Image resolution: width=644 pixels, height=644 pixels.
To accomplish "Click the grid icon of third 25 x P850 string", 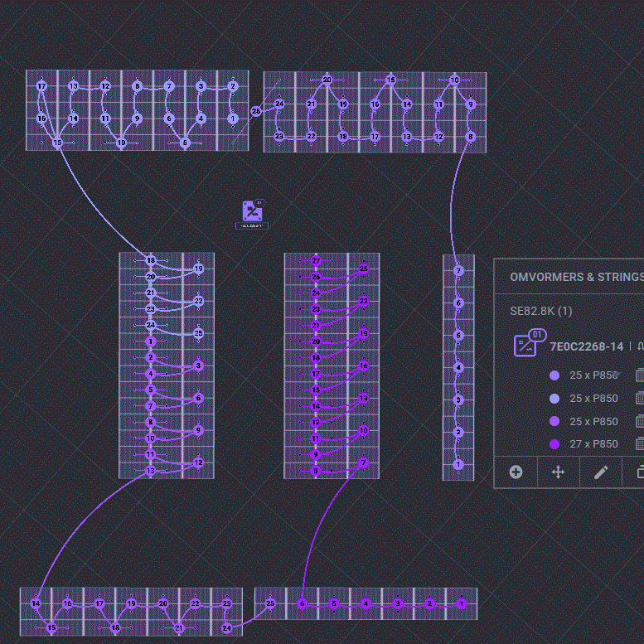I will pos(639,421).
